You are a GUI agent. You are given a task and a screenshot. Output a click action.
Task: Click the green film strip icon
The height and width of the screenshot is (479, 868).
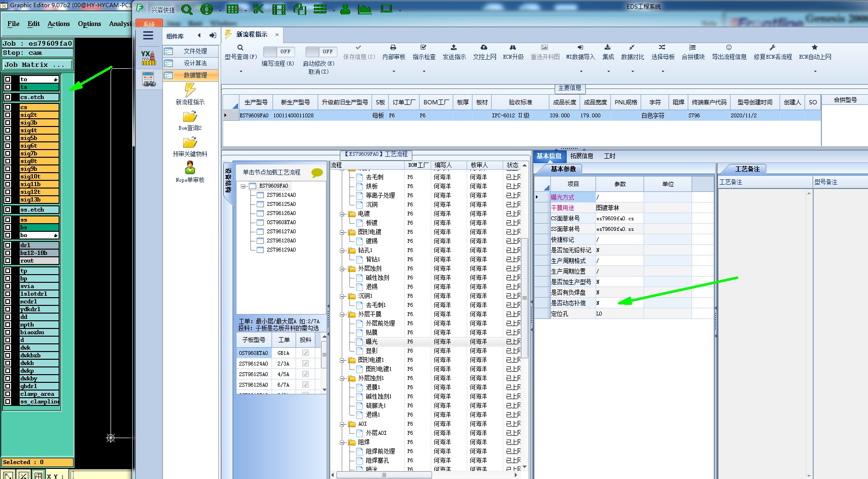coord(279,9)
